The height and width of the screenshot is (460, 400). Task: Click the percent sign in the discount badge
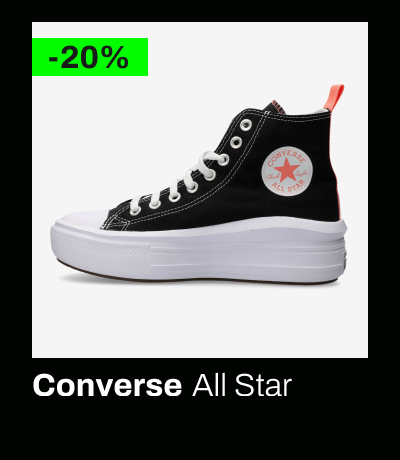(114, 57)
